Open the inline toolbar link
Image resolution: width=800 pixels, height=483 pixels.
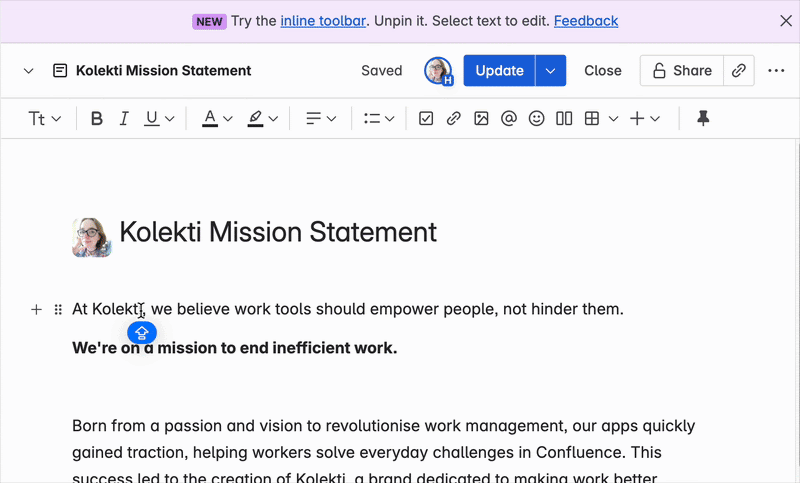pos(323,21)
